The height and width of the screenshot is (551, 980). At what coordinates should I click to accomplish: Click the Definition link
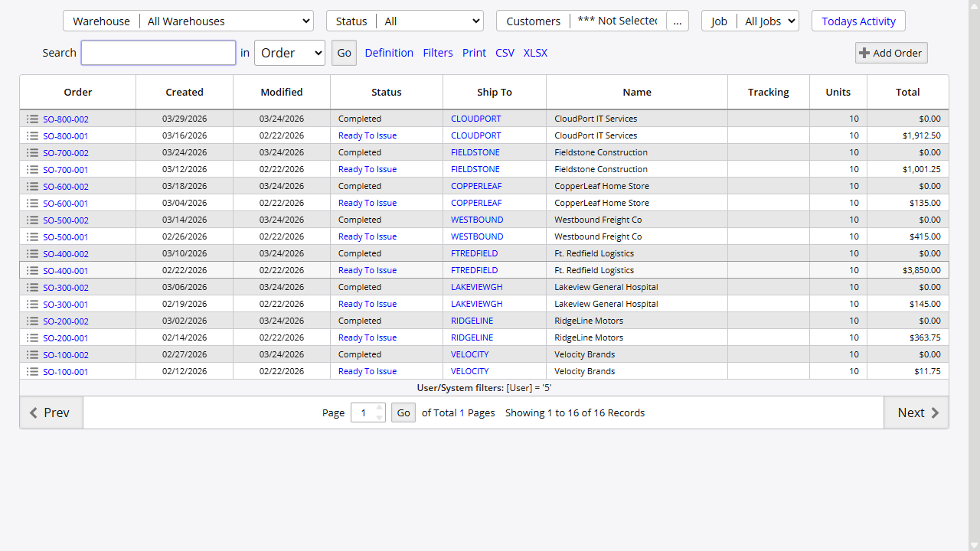coord(389,52)
